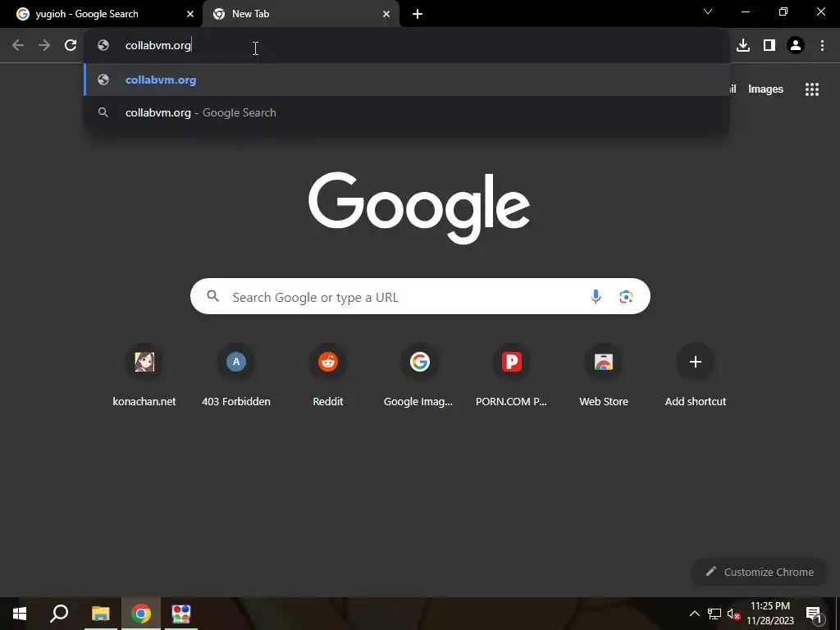Open the taskbar clock showing 11:25 PM

pos(770,614)
